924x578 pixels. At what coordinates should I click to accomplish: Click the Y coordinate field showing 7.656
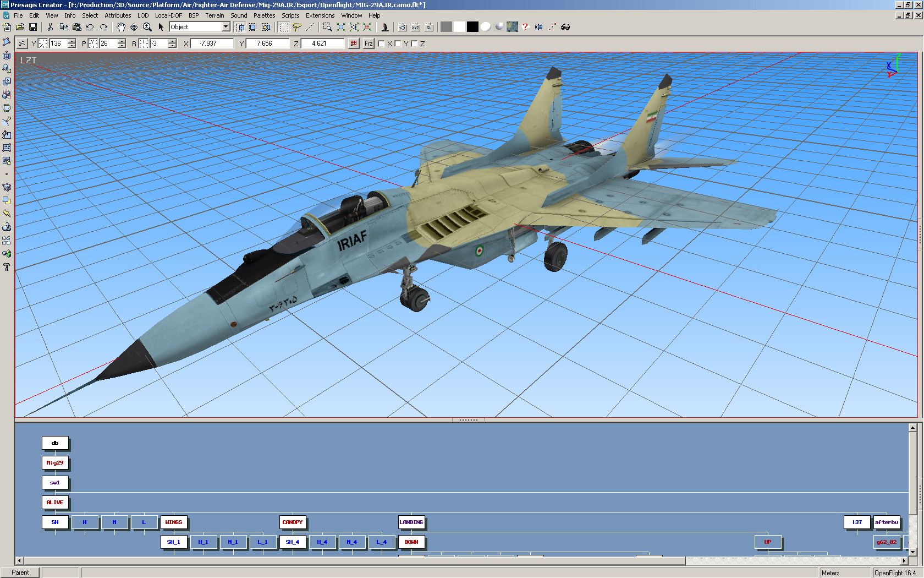tap(267, 43)
